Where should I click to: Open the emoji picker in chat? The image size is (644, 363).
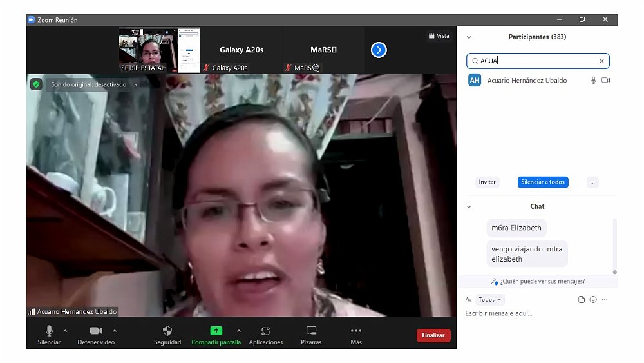click(593, 300)
